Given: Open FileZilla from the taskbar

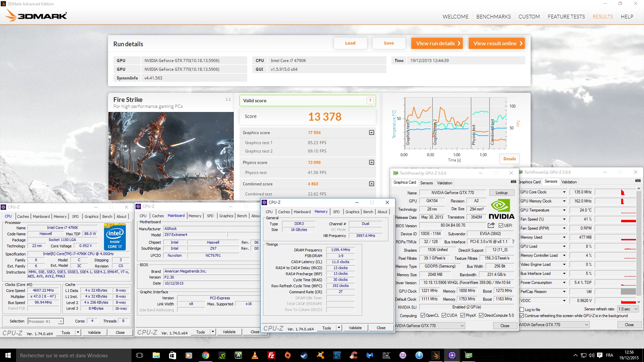Looking at the screenshot, I should pyautogui.click(x=271, y=355).
